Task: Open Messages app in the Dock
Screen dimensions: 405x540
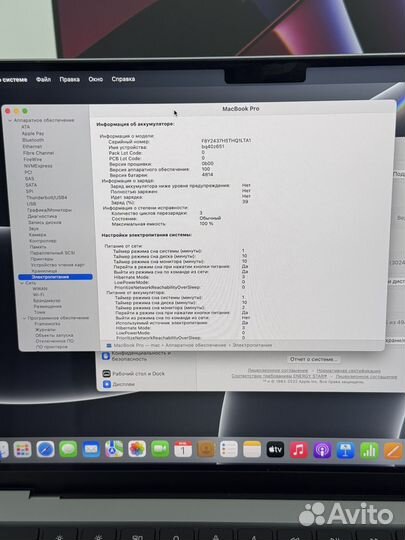Action: pos(68,449)
